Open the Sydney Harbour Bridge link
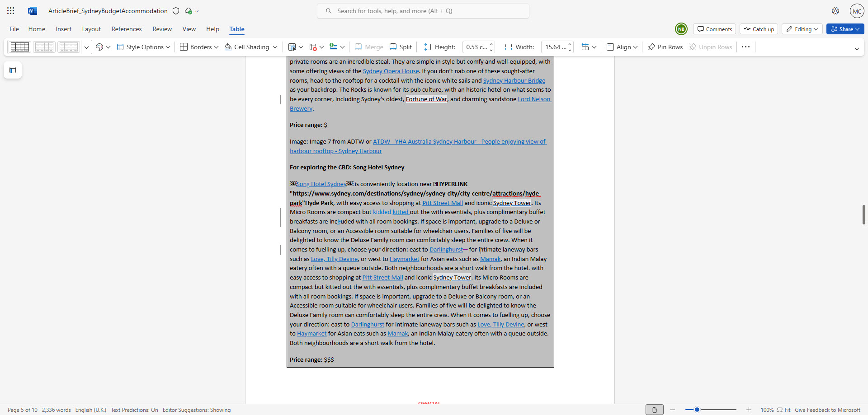 [514, 80]
